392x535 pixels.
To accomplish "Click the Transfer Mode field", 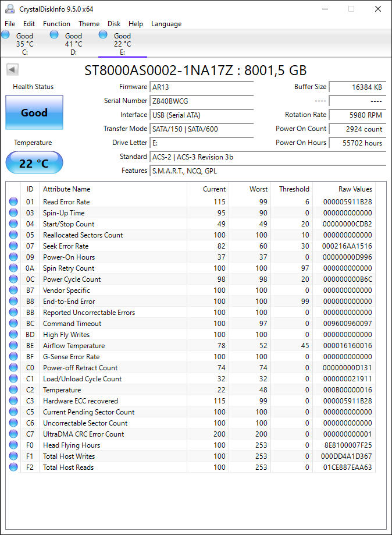I will (x=201, y=129).
